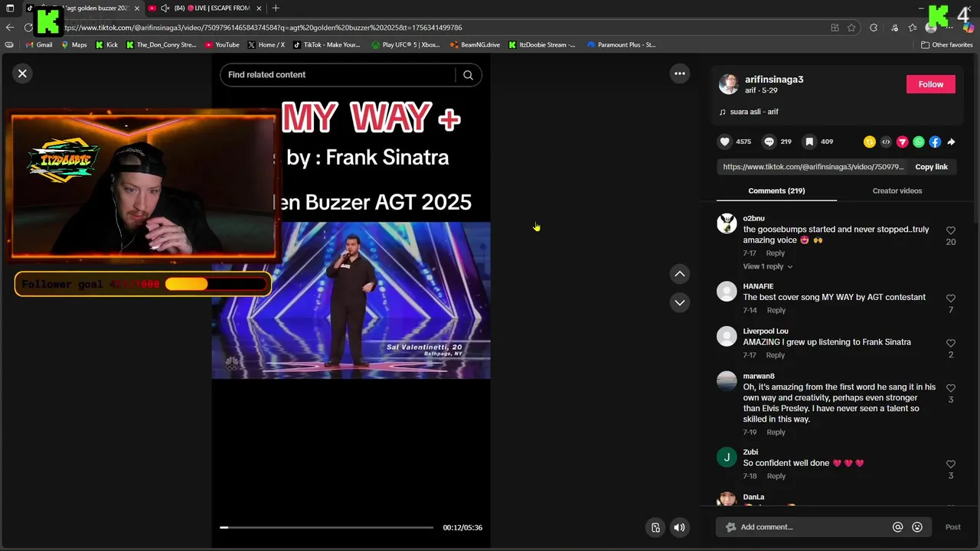Open the YouTube bookmark
This screenshot has height=551, width=980.
222,44
